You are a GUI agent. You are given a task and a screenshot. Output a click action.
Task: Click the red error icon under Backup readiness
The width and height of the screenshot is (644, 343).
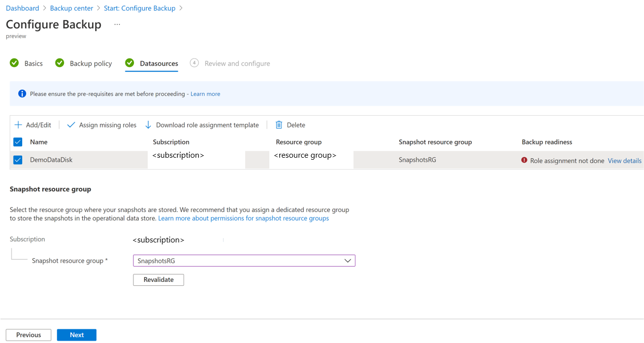click(524, 160)
